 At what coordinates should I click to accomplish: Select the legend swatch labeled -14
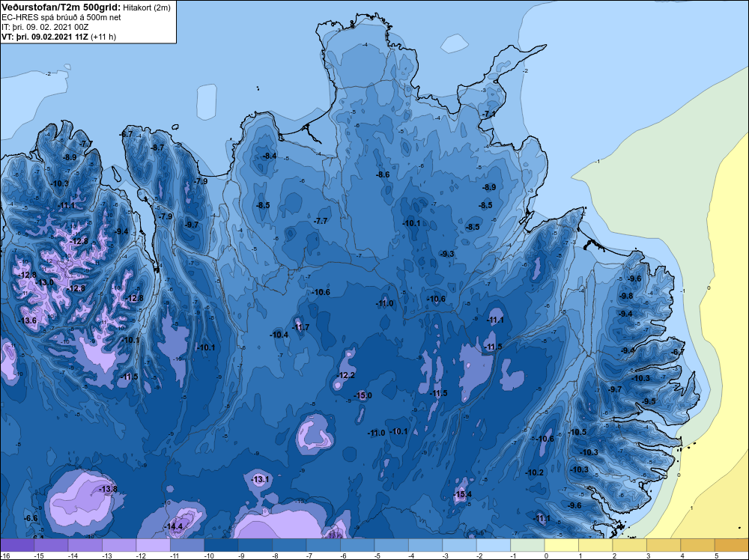[85, 545]
